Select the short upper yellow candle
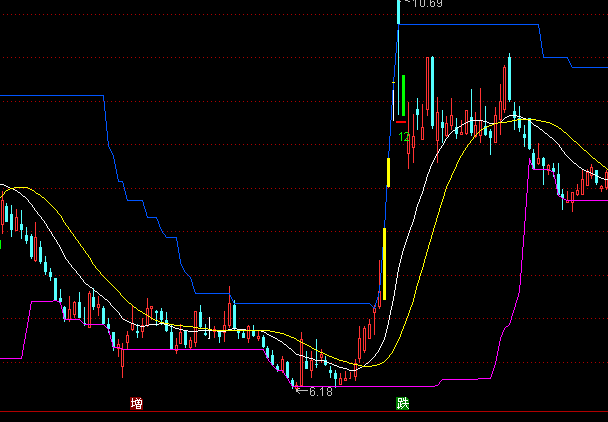 click(x=389, y=171)
